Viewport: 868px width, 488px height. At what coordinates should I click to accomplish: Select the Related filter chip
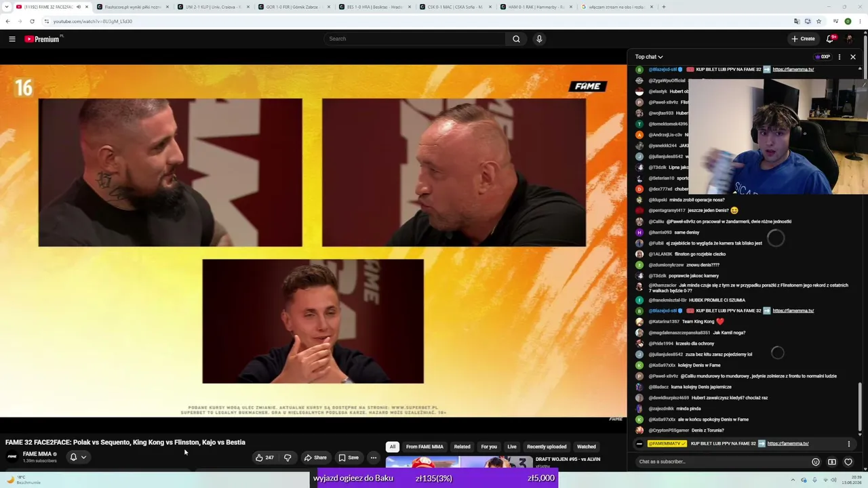click(x=462, y=447)
